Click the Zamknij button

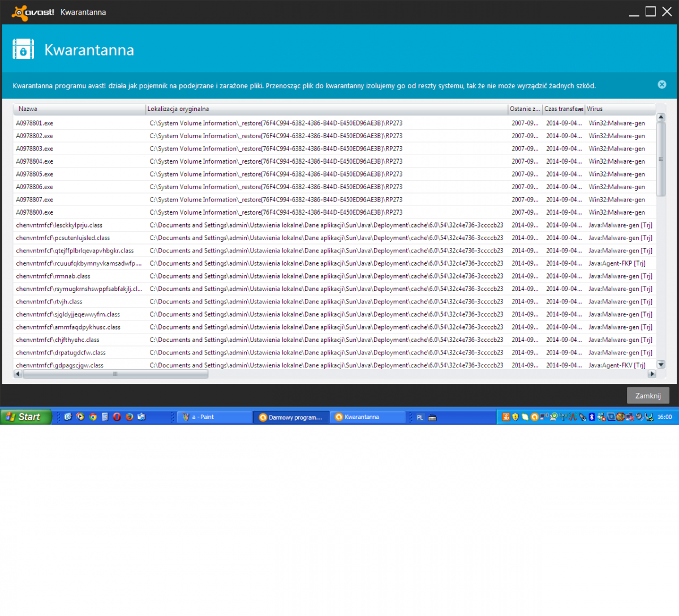(648, 396)
